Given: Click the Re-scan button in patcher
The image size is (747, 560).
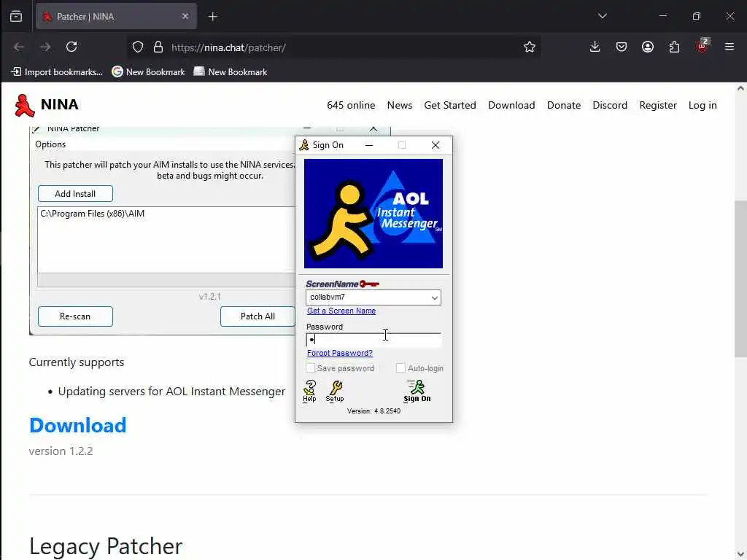Looking at the screenshot, I should [75, 316].
